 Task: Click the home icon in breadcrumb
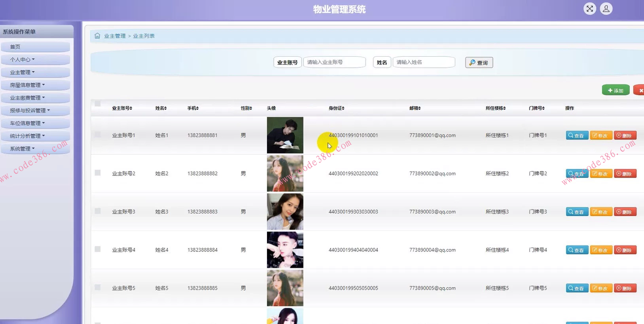click(x=97, y=36)
